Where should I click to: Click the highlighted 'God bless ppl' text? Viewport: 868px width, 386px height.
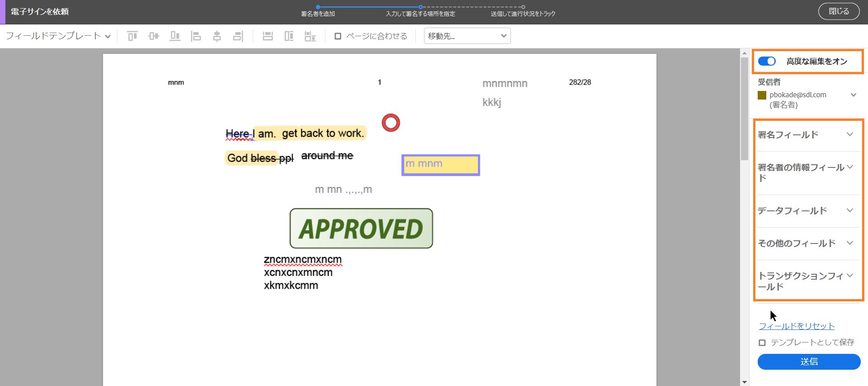coord(260,158)
